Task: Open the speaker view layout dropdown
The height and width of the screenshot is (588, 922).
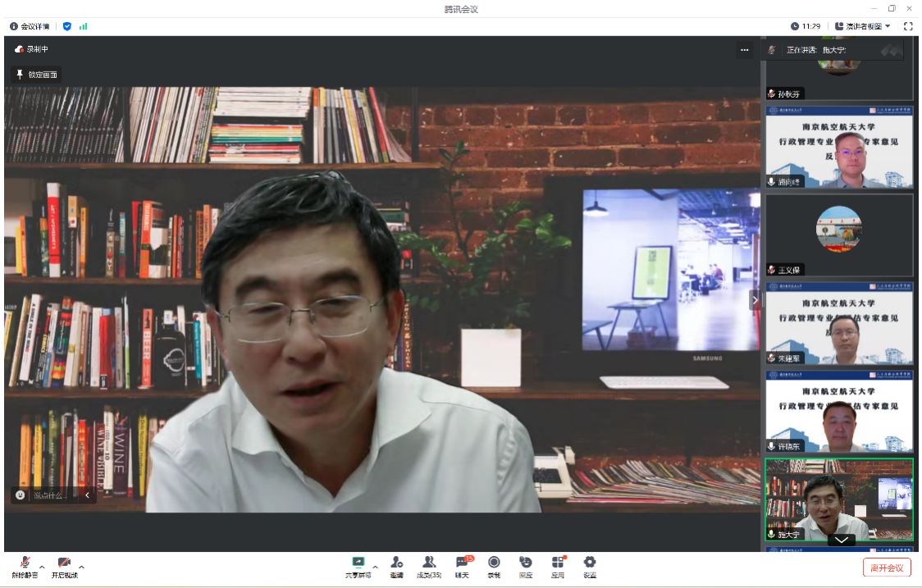Action: click(x=863, y=26)
